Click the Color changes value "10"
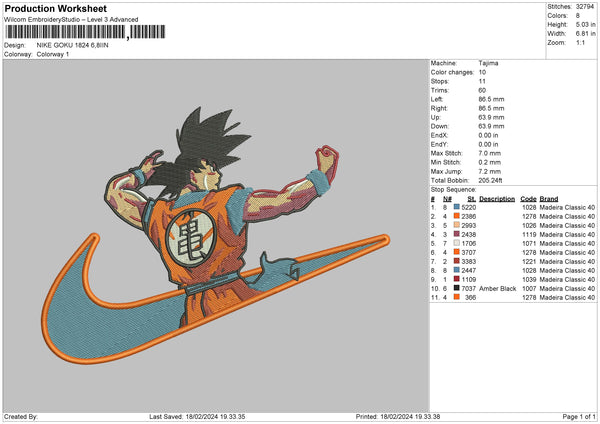This screenshot has width=600, height=424. (x=482, y=72)
